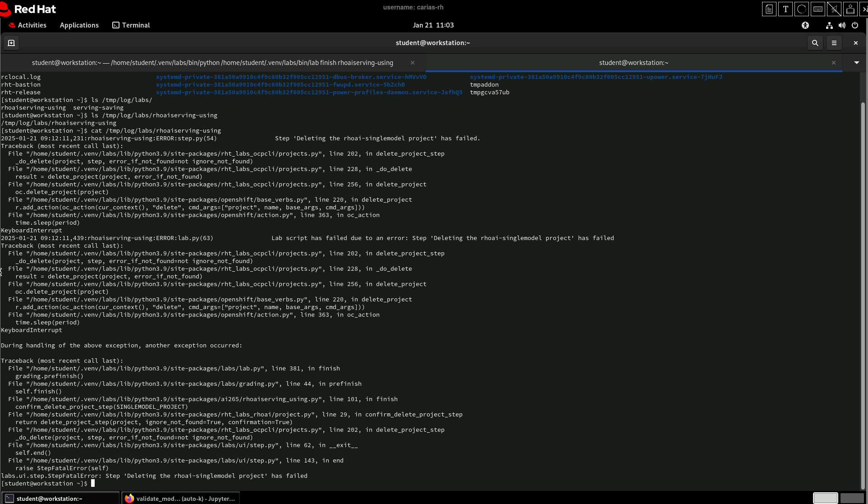Click the clock showing Jan 21 11:03

[433, 25]
